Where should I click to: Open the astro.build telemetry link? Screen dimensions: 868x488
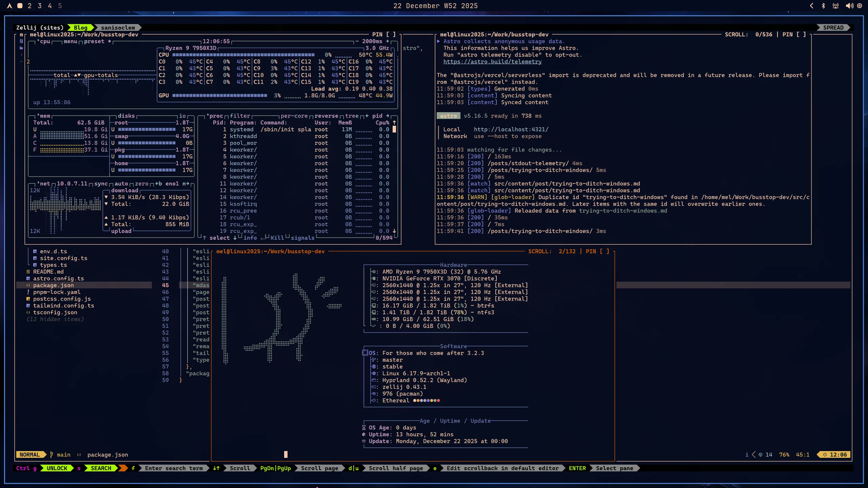click(492, 61)
